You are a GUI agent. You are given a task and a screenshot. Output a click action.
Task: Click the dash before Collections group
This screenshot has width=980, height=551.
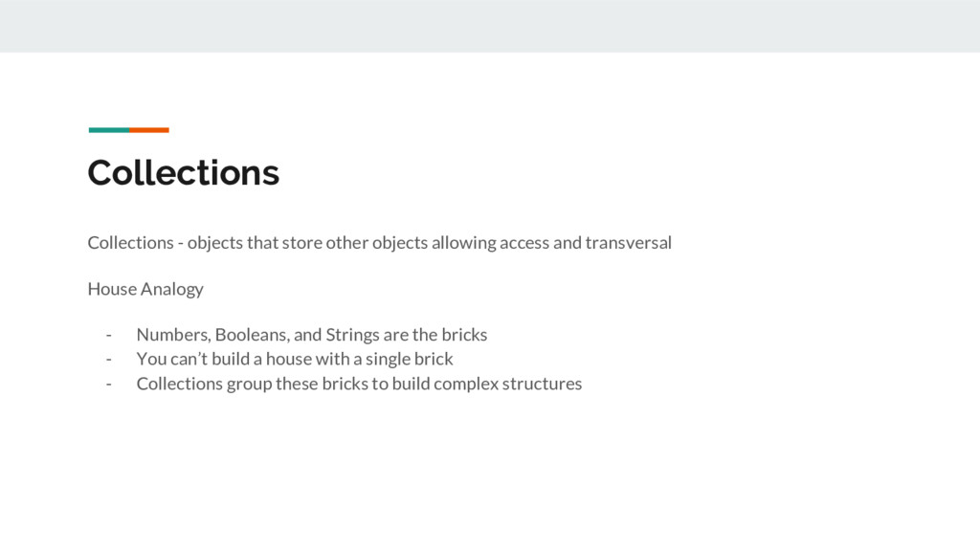point(109,385)
